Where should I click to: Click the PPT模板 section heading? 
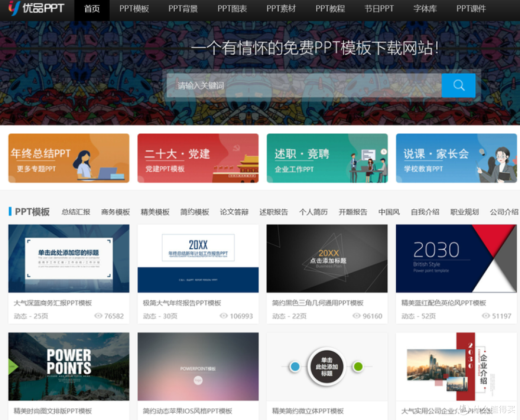pyautogui.click(x=32, y=212)
